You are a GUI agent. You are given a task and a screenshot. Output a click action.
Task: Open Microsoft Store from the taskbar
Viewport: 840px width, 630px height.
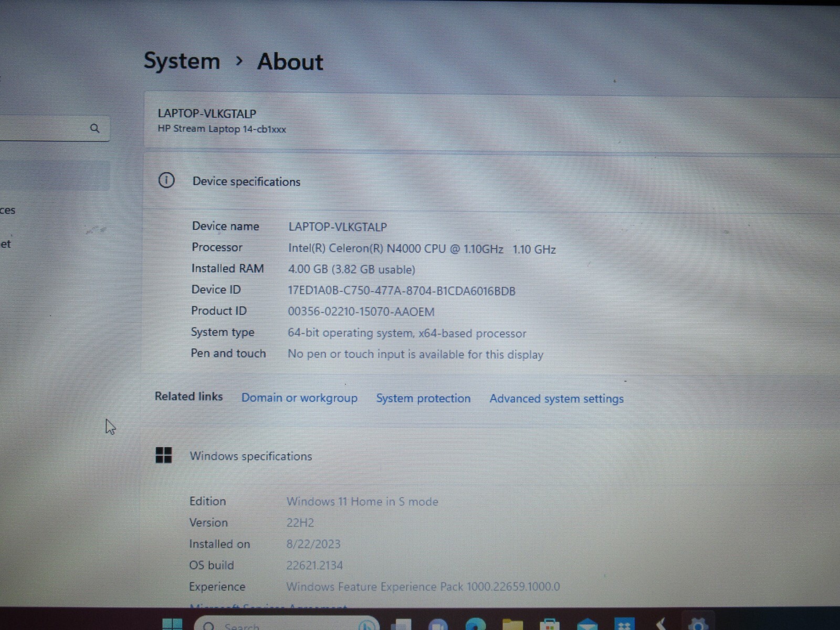coord(549,624)
